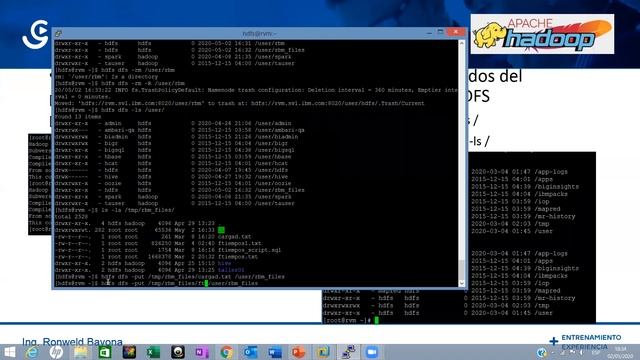Click /ibmpacks in background terminal lower listing
The width and height of the screenshot is (640, 360).
551,276
